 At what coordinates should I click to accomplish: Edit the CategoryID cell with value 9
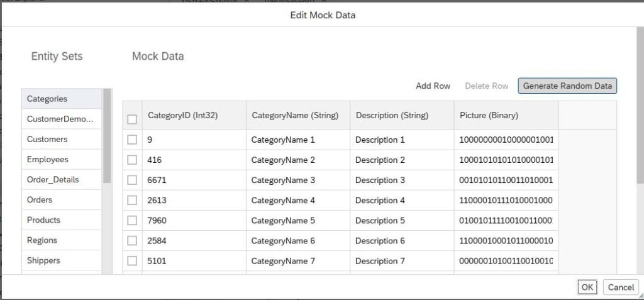(x=194, y=140)
